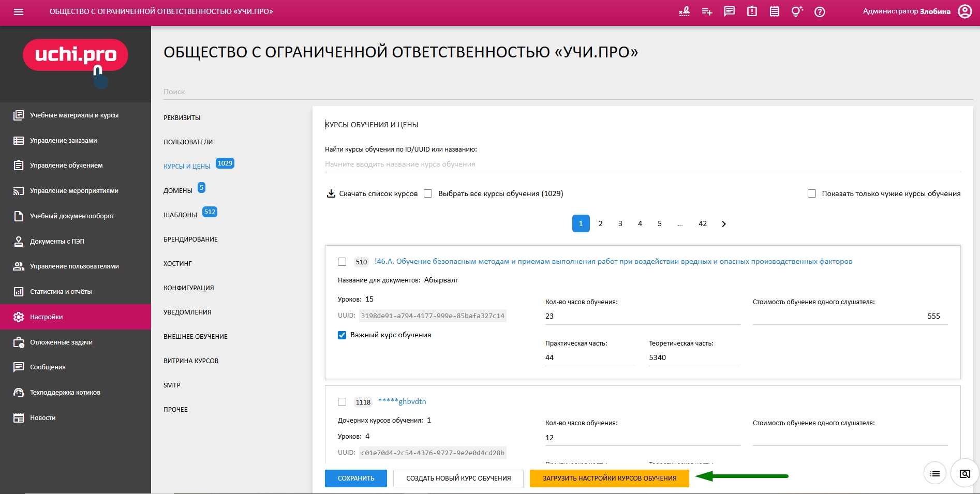Select the checkbox for course 1118
Screen dimensions: 980x494
[342, 402]
